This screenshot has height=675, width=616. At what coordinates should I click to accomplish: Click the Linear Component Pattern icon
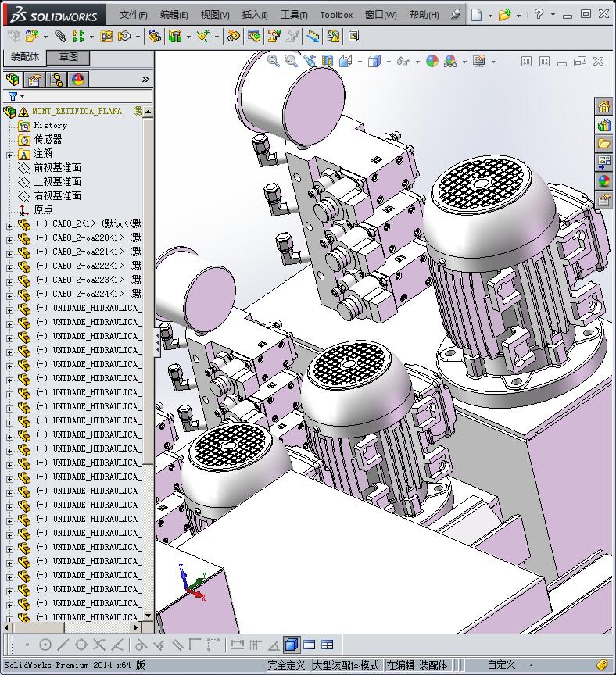[x=78, y=36]
